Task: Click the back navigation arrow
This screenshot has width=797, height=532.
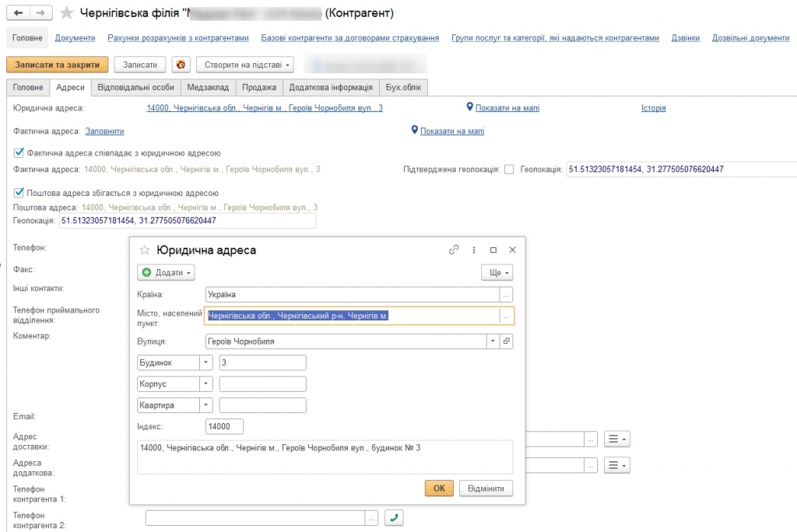Action: point(19,12)
